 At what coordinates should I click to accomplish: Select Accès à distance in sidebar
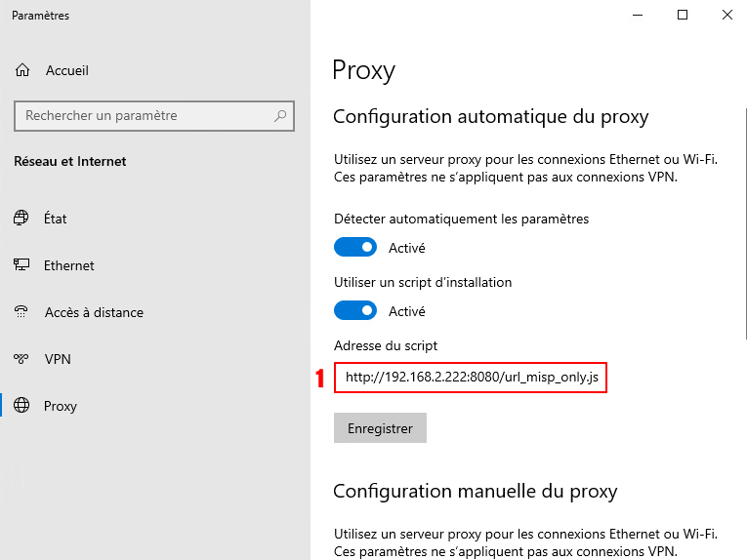[94, 312]
